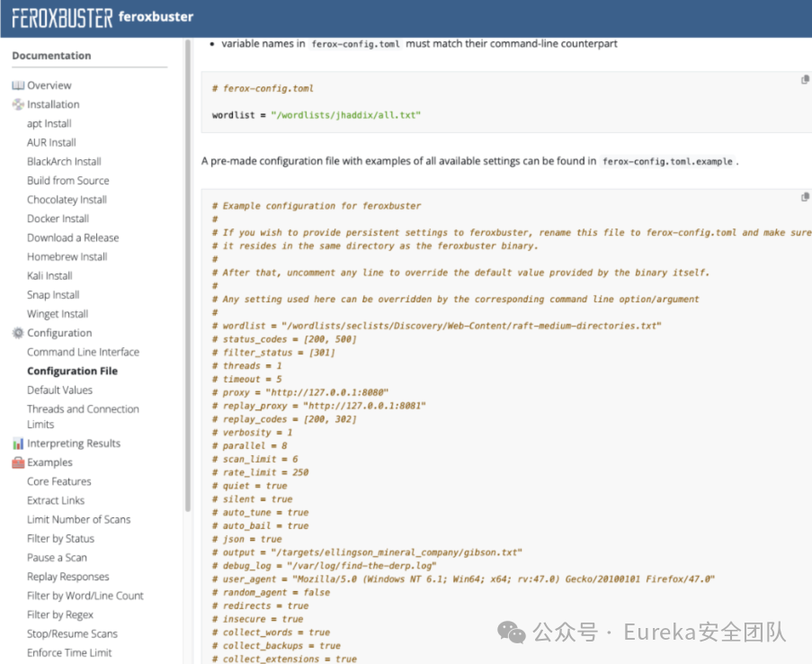This screenshot has width=812, height=664.
Task: Click the Overview book icon
Action: 18,85
